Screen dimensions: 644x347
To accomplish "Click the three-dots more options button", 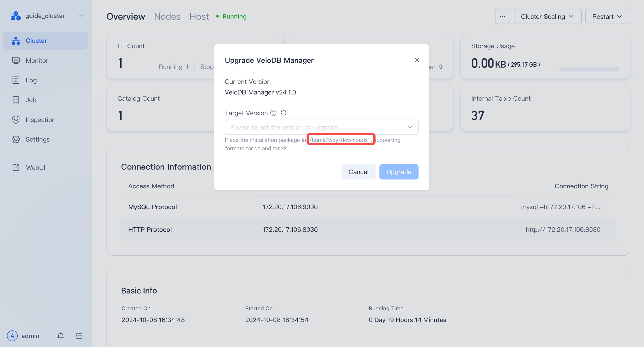I will (x=503, y=17).
